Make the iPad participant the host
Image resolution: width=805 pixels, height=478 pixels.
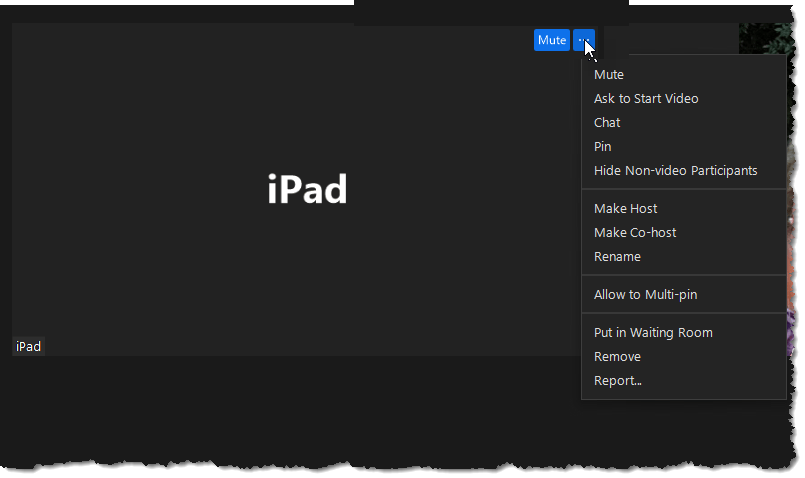click(x=625, y=209)
